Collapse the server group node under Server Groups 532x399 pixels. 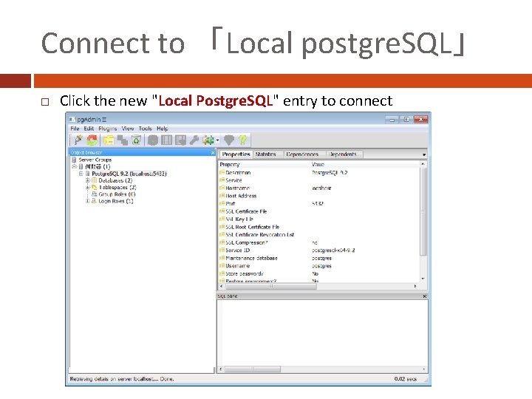pos(74,166)
